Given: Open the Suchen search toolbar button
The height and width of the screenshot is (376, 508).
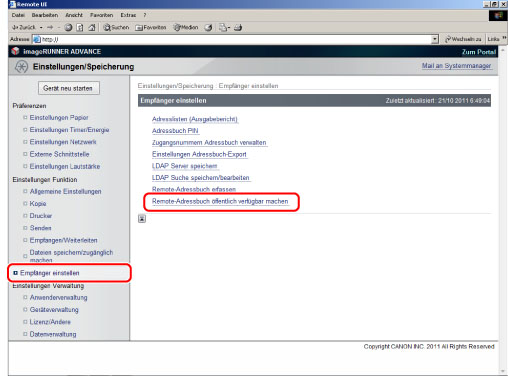Looking at the screenshot, I should (x=116, y=28).
